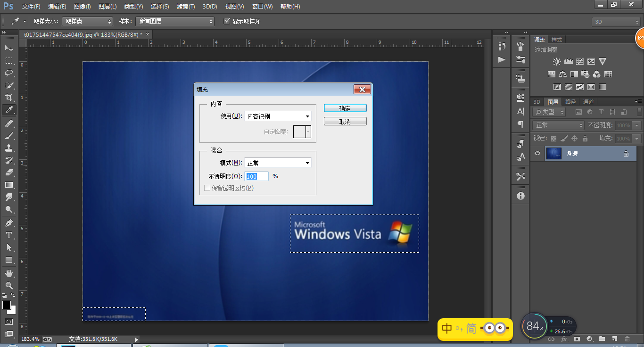Open the layer Fill dropdown arrow
This screenshot has height=347, width=644.
[x=637, y=139]
